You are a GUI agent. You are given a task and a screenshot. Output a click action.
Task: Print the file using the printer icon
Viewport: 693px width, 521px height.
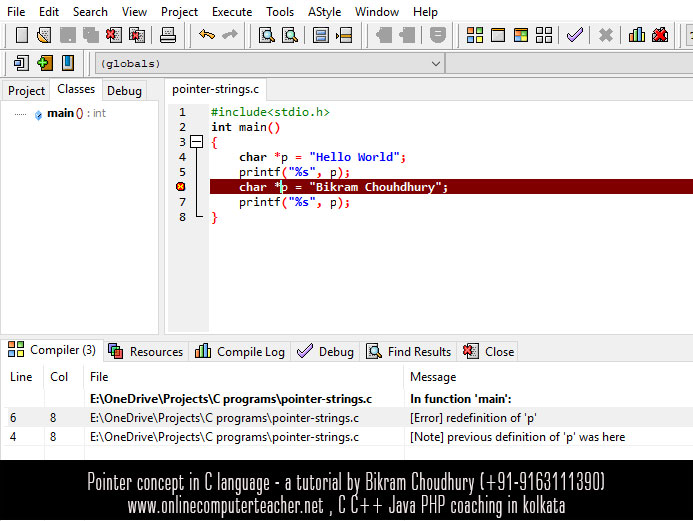pos(168,35)
